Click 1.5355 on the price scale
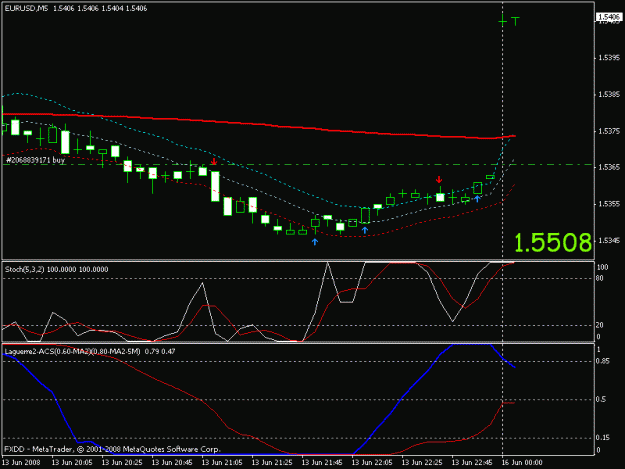 tap(609, 204)
